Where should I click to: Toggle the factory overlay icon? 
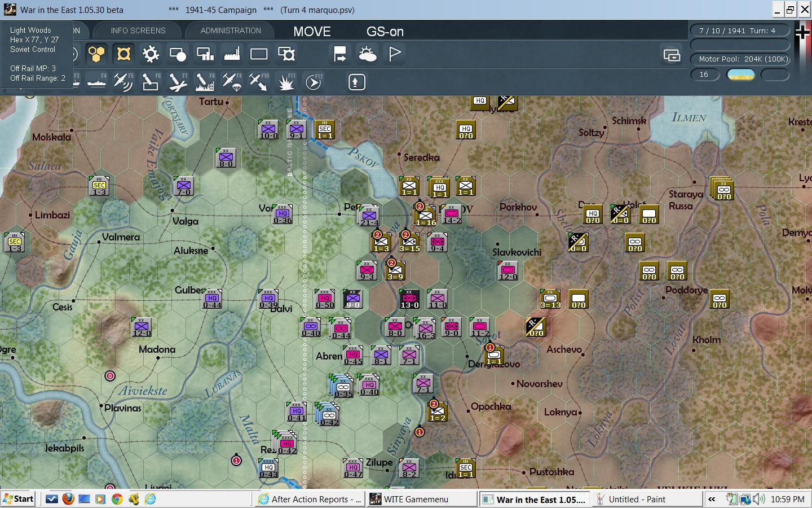pyautogui.click(x=232, y=54)
